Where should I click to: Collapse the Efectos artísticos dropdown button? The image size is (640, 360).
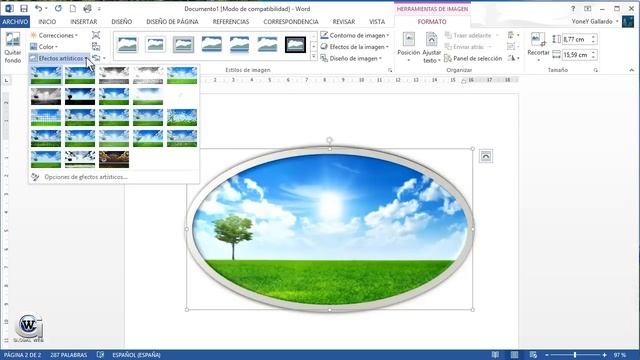click(59, 58)
